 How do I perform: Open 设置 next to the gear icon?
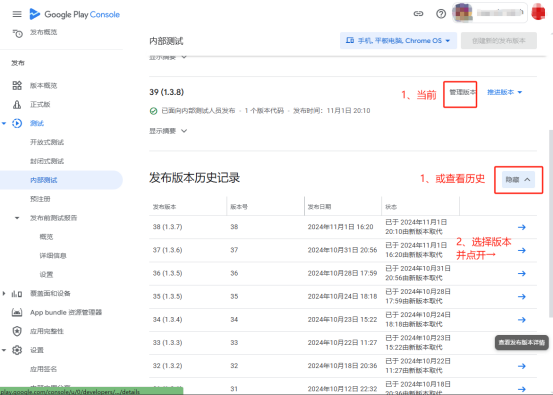click(x=37, y=350)
